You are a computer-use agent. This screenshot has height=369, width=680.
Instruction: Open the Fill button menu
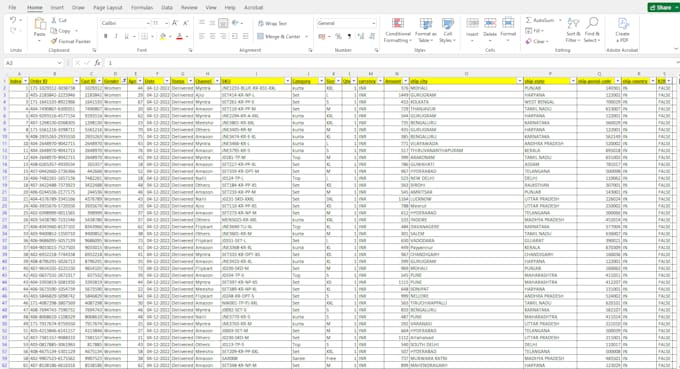pos(534,31)
